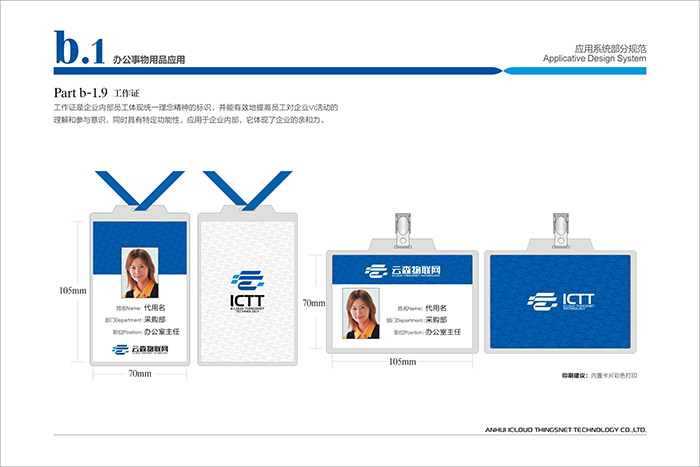Select the "Part b-1.9" heading
700x467 pixels.
coord(80,92)
